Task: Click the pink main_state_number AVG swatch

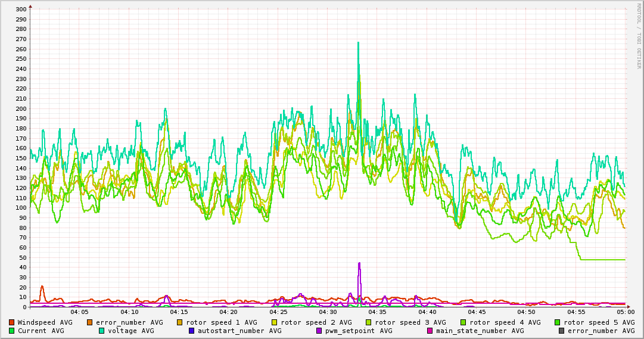Action: (x=430, y=331)
